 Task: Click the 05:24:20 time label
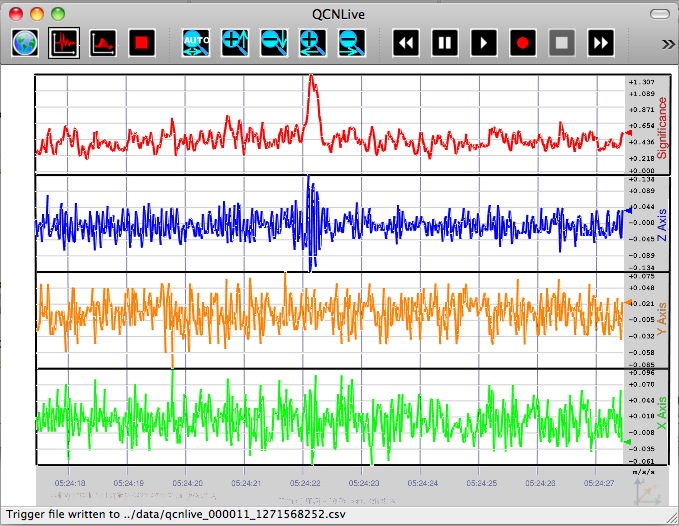coord(188,483)
